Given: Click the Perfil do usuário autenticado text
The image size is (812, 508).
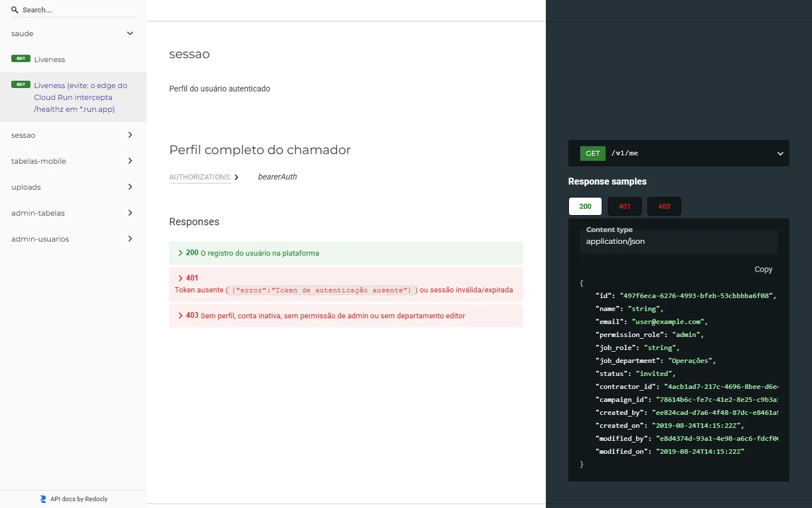Looking at the screenshot, I should coord(219,89).
